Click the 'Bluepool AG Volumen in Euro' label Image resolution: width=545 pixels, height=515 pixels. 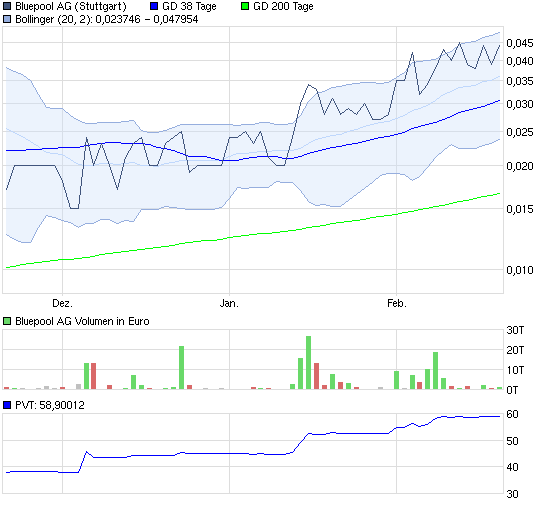(82, 321)
